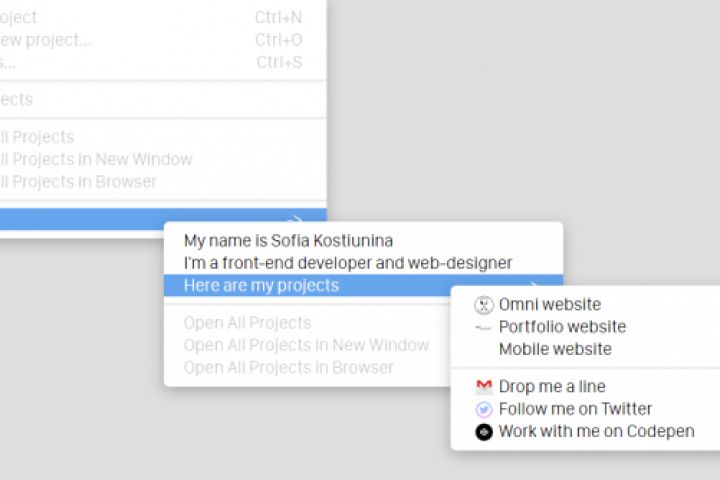Expand the arrow on the top-left highlighted row
Image resolution: width=720 pixels, height=480 pixels.
[x=296, y=220]
